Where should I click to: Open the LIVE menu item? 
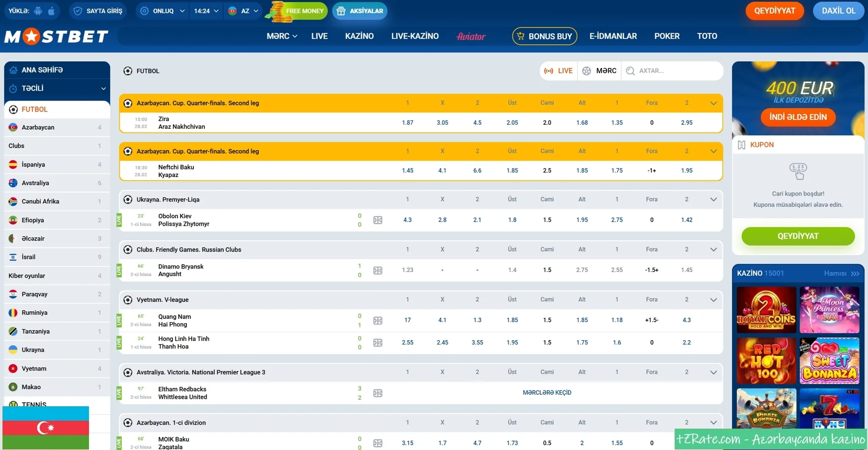pyautogui.click(x=319, y=36)
